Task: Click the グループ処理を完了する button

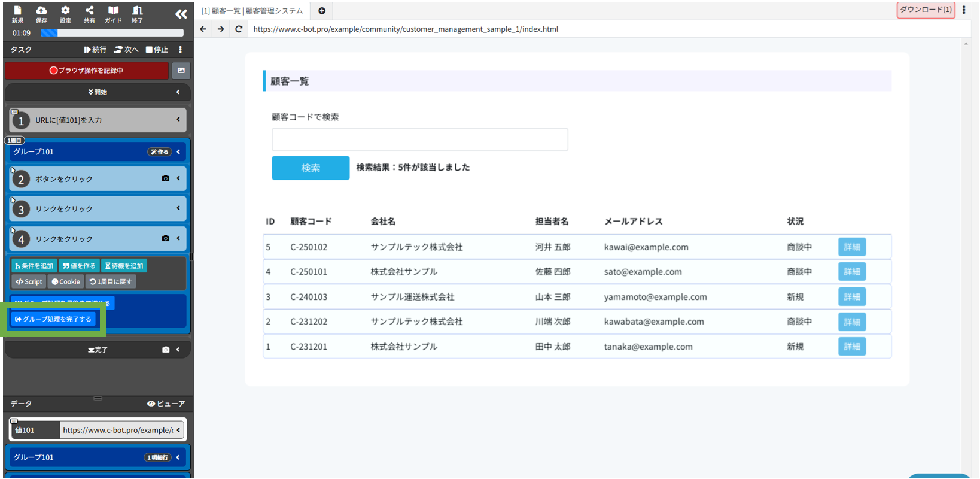Action: click(x=53, y=319)
